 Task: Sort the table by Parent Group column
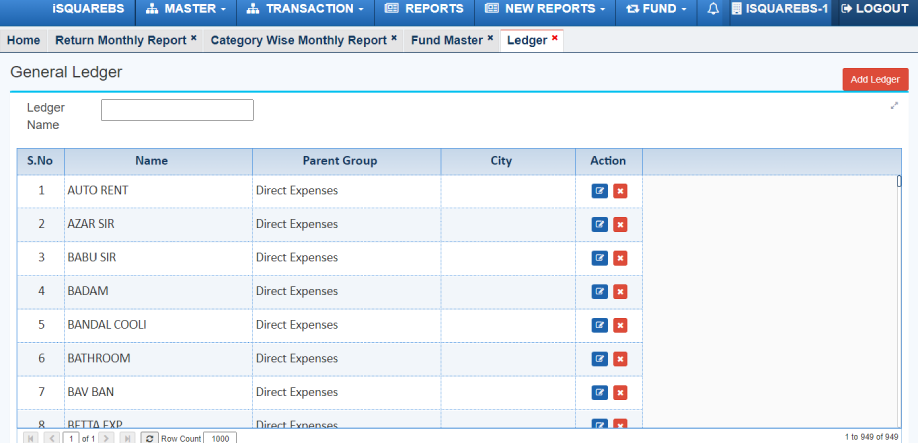(x=339, y=161)
